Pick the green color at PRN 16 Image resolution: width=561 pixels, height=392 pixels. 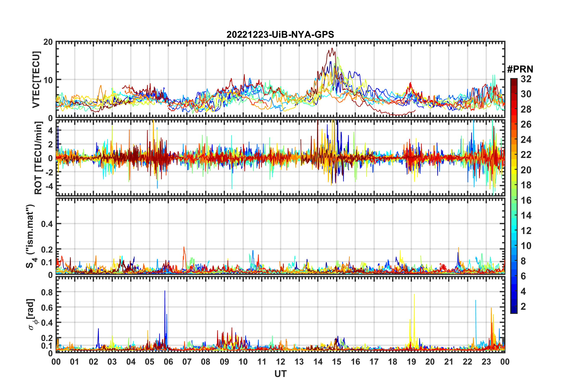[514, 200]
